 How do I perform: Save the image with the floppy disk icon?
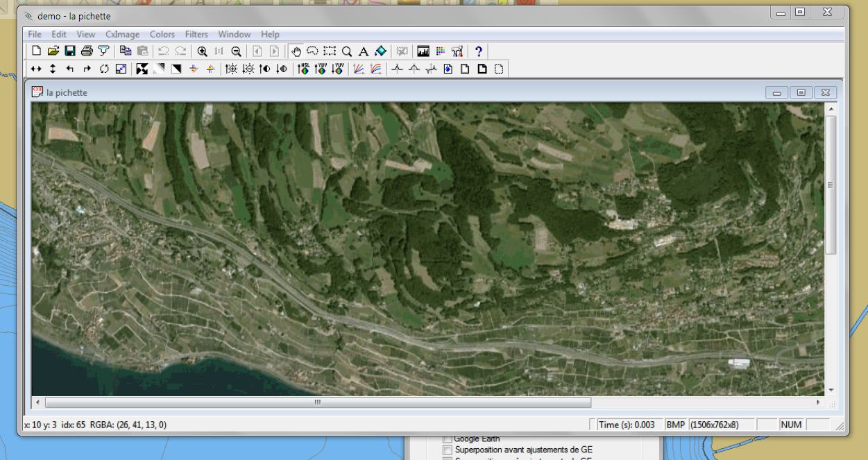coord(70,51)
